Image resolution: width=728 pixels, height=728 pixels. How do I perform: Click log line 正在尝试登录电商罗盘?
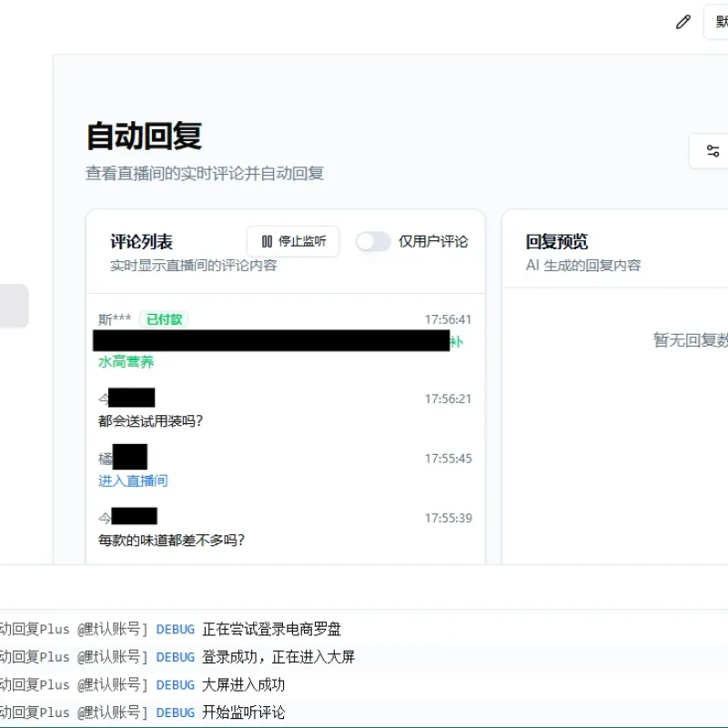[x=271, y=629]
